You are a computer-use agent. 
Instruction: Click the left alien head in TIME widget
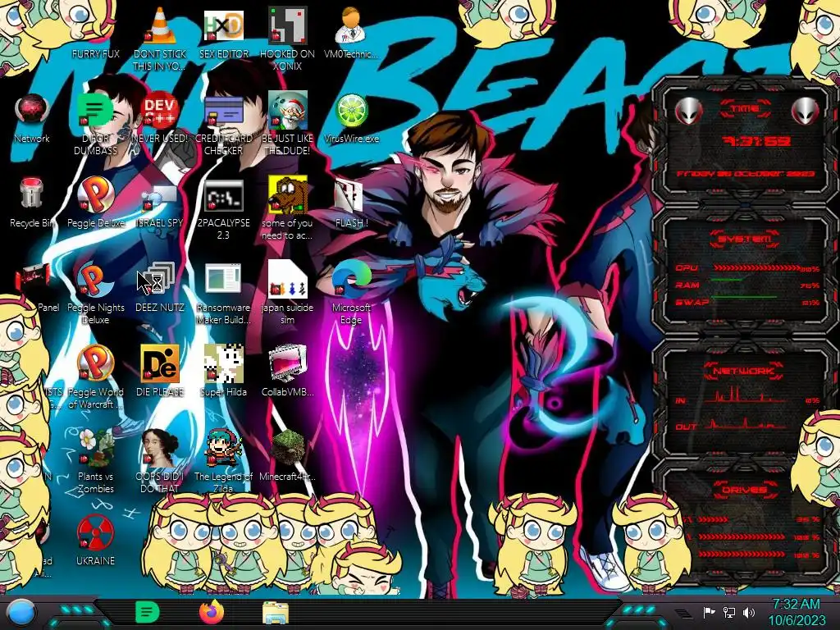[x=689, y=112]
